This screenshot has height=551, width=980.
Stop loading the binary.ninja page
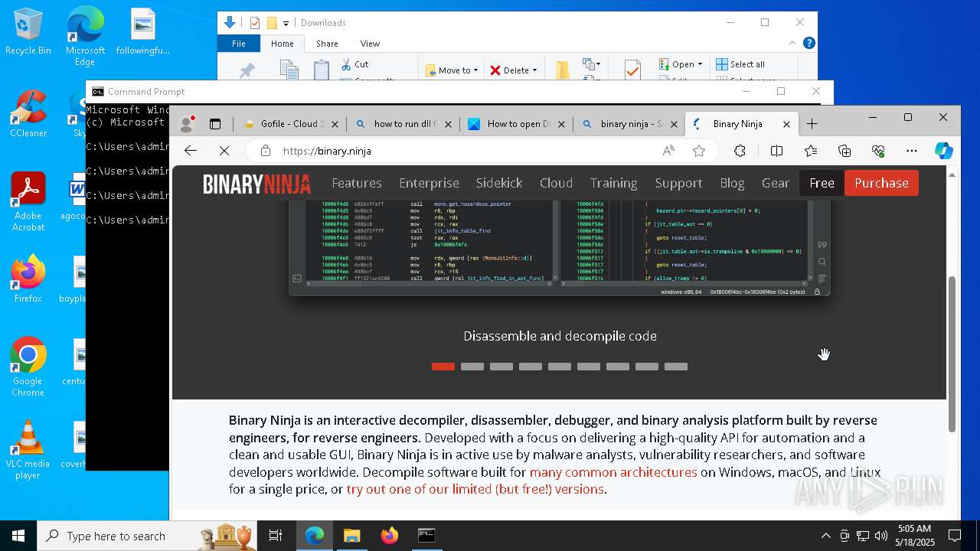[x=224, y=151]
